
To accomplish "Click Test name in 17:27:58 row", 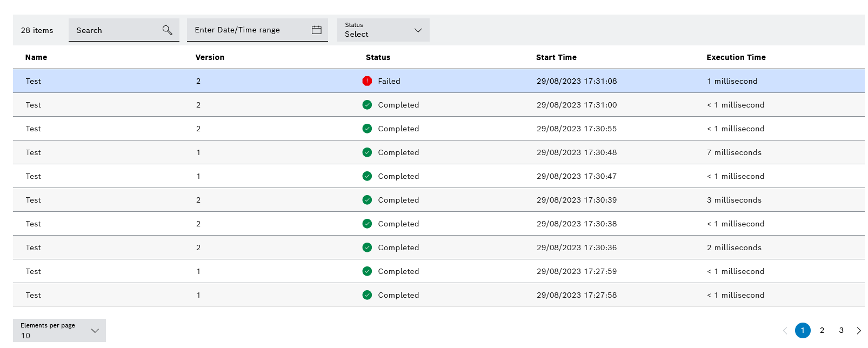I will pos(33,295).
